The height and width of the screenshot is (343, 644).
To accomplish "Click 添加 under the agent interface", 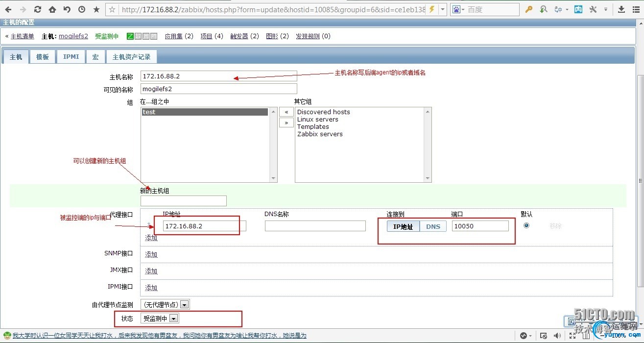I will coord(151,238).
